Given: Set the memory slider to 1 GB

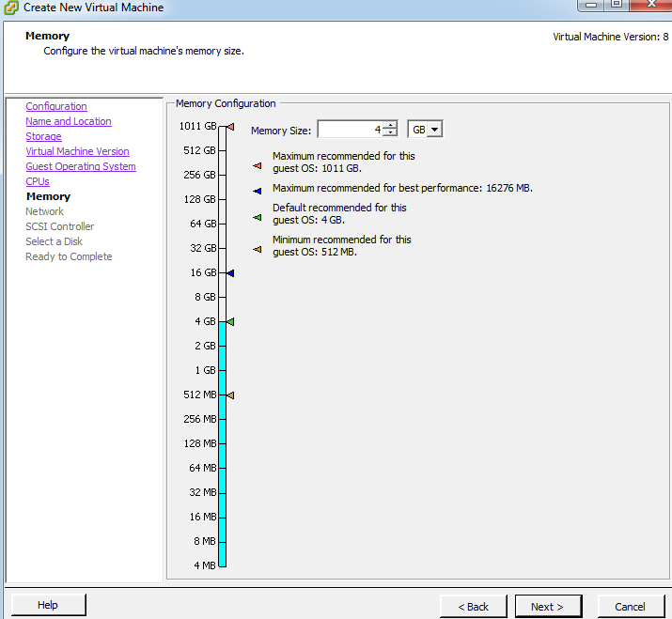Looking at the screenshot, I should (222, 370).
